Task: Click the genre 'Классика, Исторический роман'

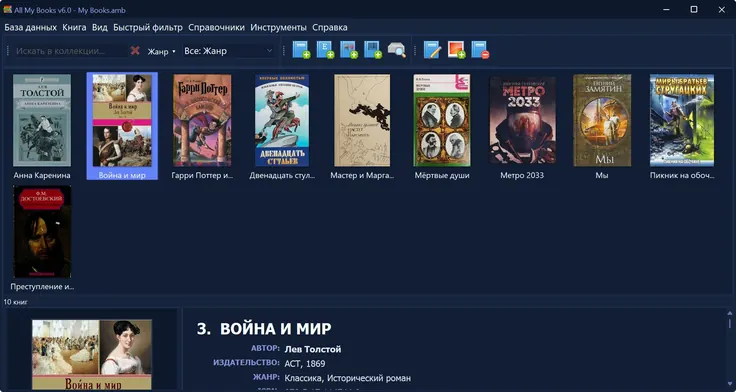Action: (x=347, y=378)
